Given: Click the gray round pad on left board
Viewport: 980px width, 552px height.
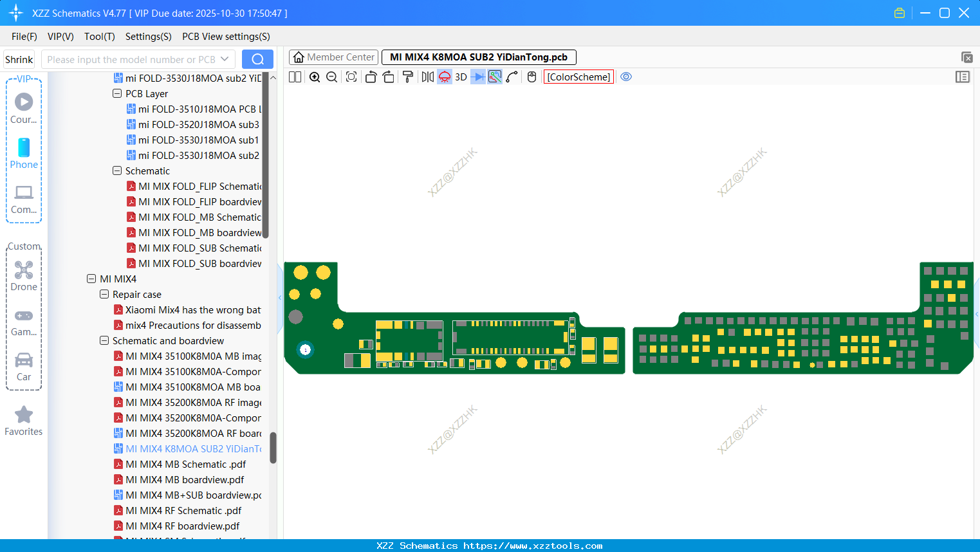Looking at the screenshot, I should pos(295,317).
